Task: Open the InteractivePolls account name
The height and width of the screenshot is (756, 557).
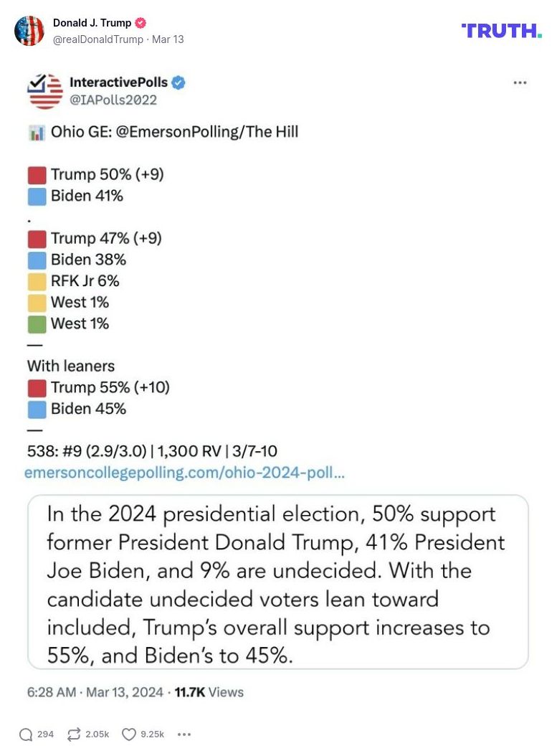Action: pyautogui.click(x=118, y=82)
